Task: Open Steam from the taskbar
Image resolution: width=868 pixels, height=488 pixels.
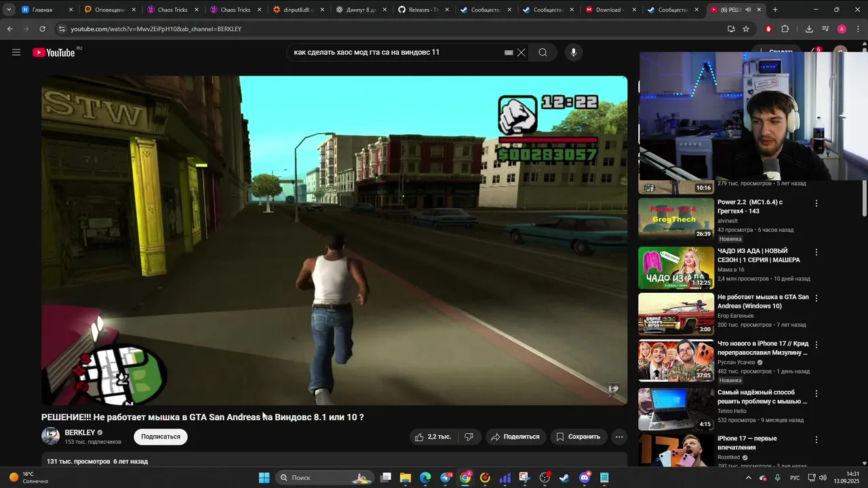Action: click(x=564, y=478)
